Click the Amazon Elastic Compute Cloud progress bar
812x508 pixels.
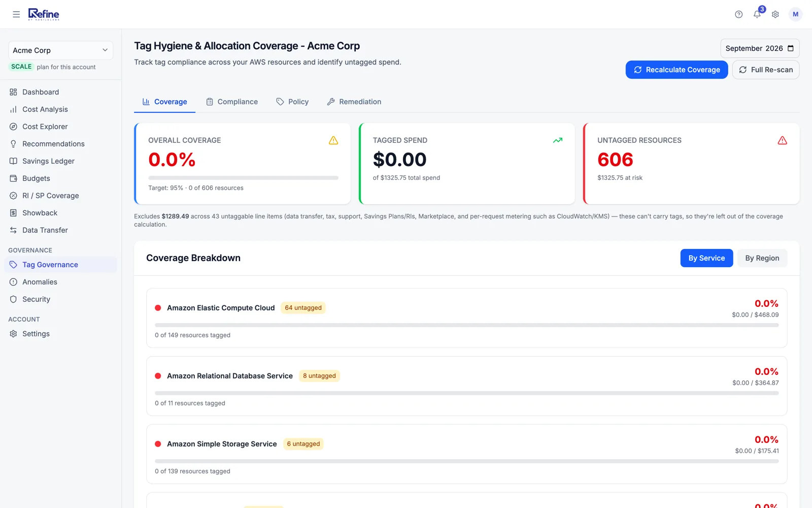tap(467, 325)
